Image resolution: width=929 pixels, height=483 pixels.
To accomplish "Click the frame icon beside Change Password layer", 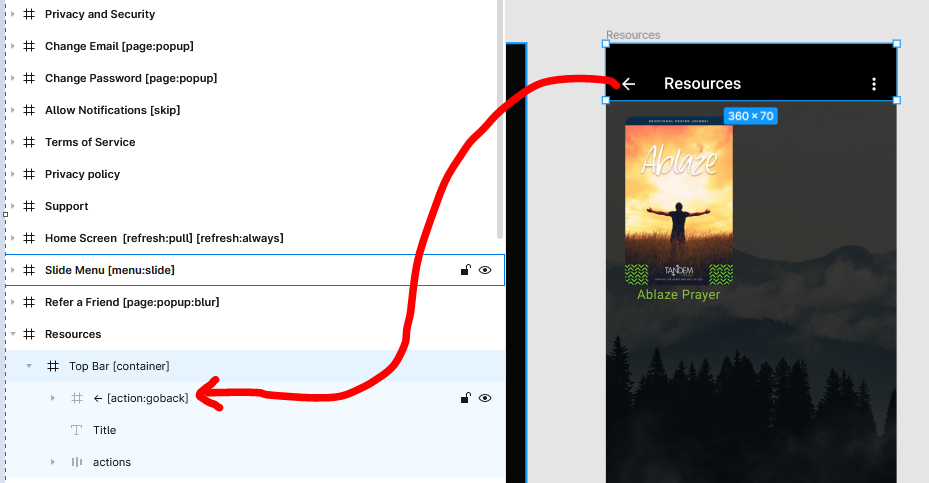I will [x=29, y=78].
